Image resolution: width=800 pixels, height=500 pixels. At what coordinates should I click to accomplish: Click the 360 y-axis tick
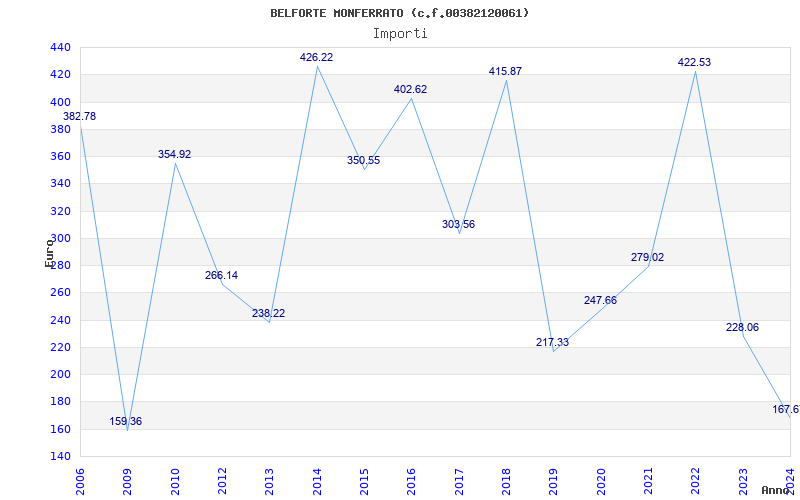(x=60, y=156)
